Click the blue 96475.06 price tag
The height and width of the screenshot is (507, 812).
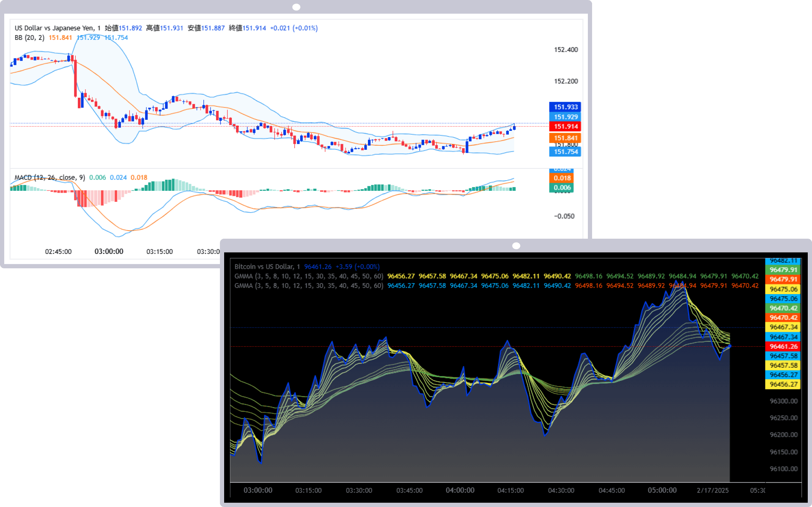pyautogui.click(x=783, y=298)
